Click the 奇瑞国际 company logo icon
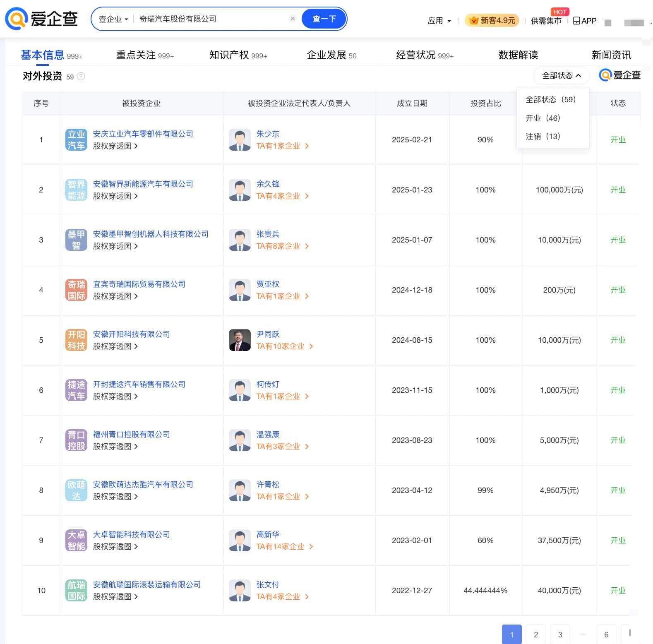653x644 pixels. tap(76, 290)
